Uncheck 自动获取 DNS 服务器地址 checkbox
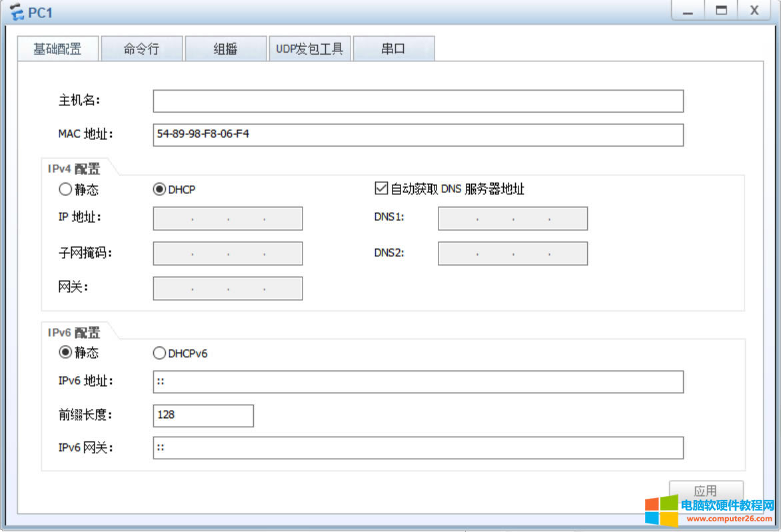The height and width of the screenshot is (532, 781). [381, 188]
